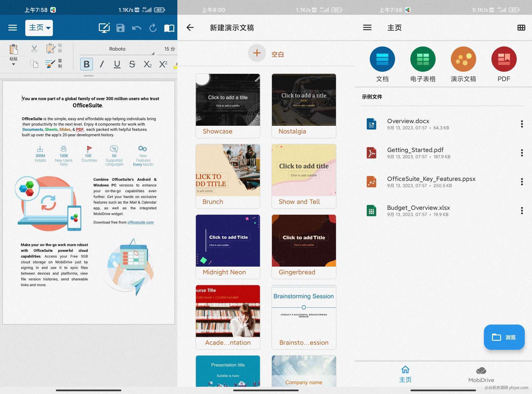Select the Company name template
The width and height of the screenshot is (532, 394).
click(x=304, y=371)
